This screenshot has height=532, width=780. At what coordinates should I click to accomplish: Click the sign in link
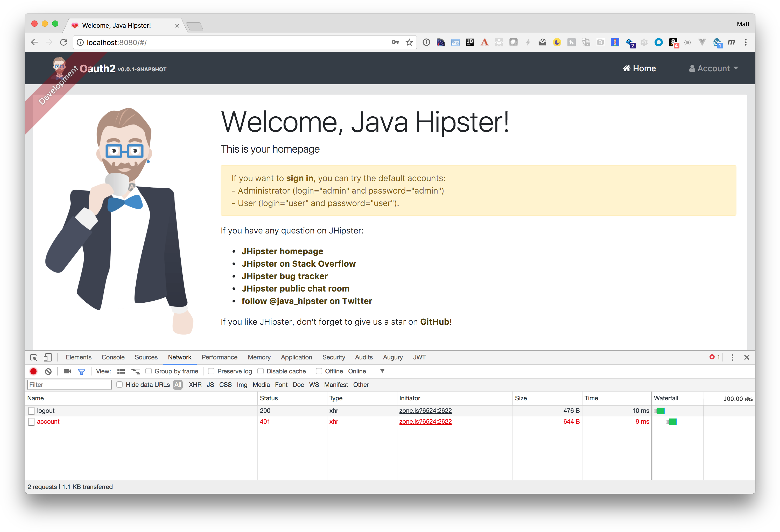point(299,178)
